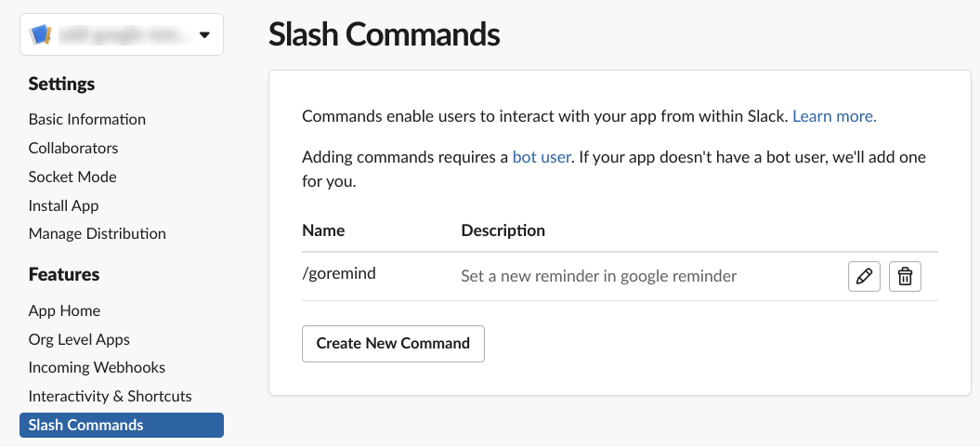Delete the /goremind command with trash icon

tap(905, 276)
